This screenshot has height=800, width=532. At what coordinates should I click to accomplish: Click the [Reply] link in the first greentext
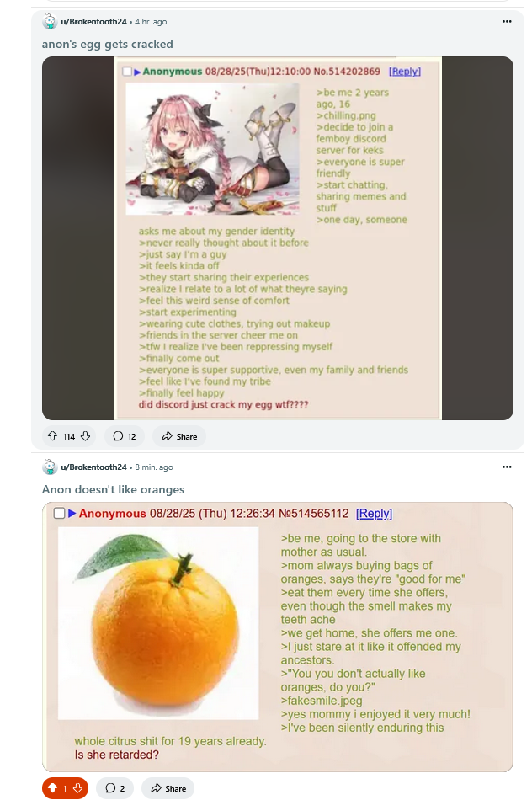(x=405, y=72)
